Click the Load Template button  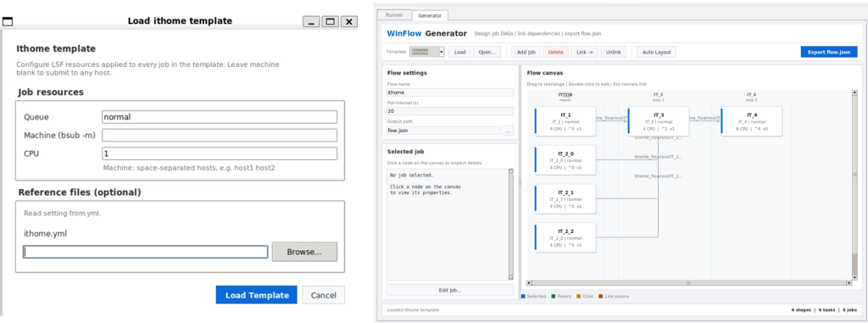(256, 295)
